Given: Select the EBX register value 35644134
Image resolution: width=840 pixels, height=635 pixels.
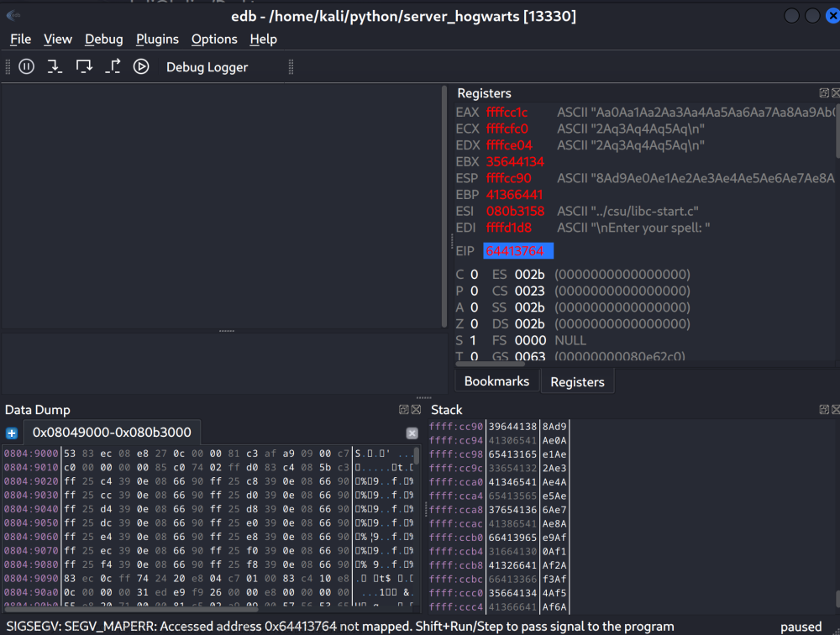Looking at the screenshot, I should point(515,162).
